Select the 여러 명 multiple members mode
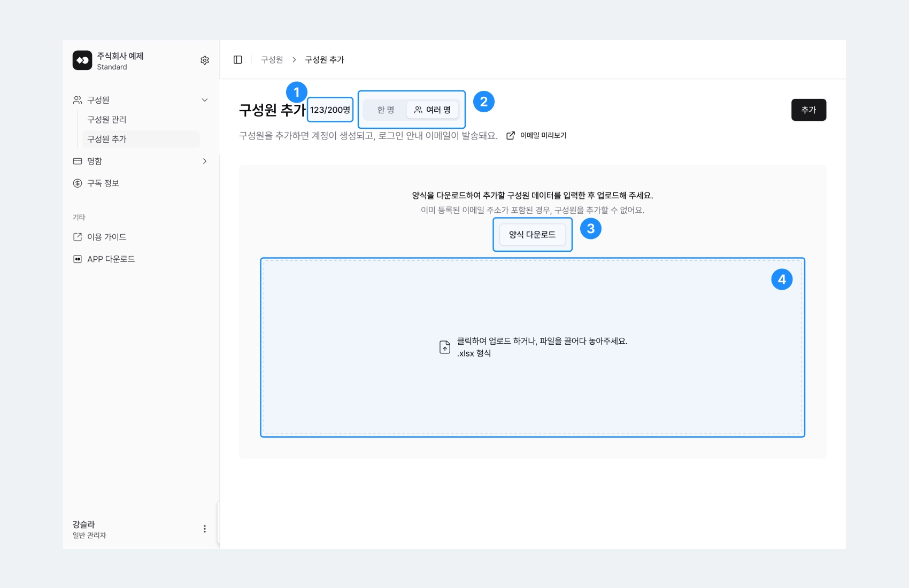 pyautogui.click(x=433, y=110)
